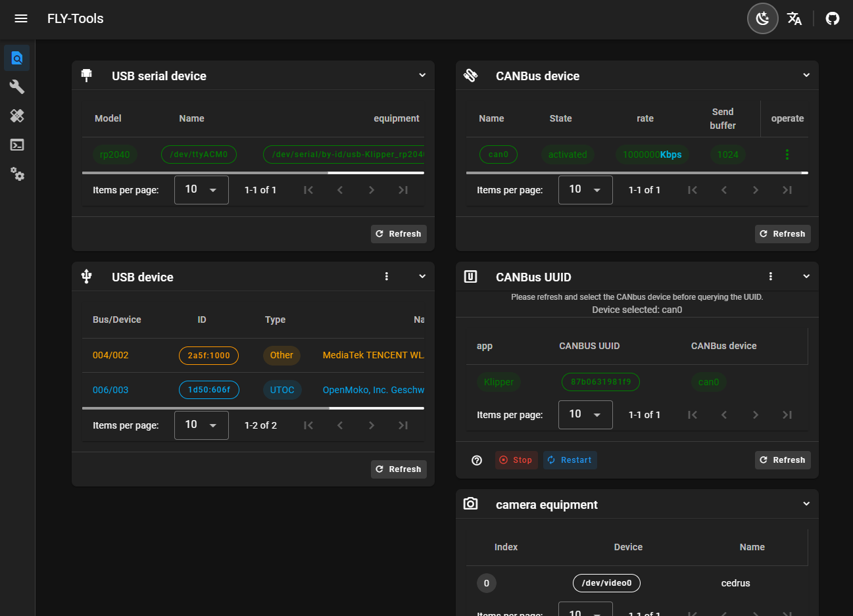
Task: Open the USB device panel options menu
Action: (x=387, y=277)
